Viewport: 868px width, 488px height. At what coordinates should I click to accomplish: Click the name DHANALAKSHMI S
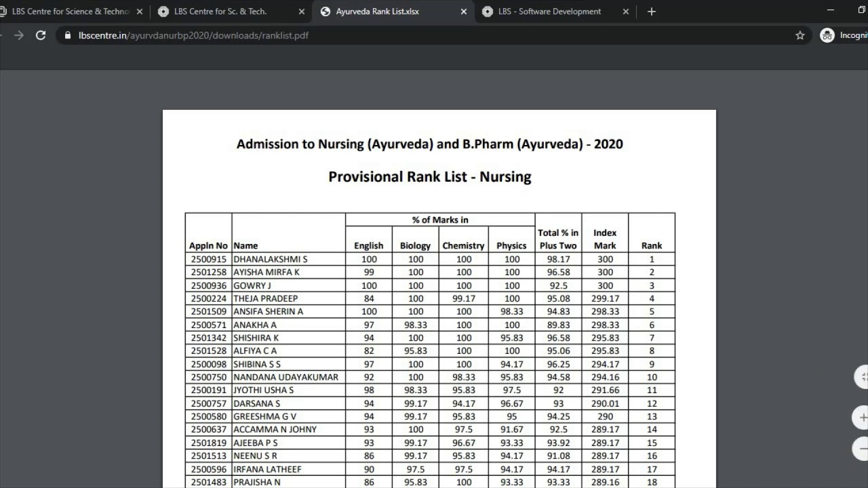click(271, 259)
